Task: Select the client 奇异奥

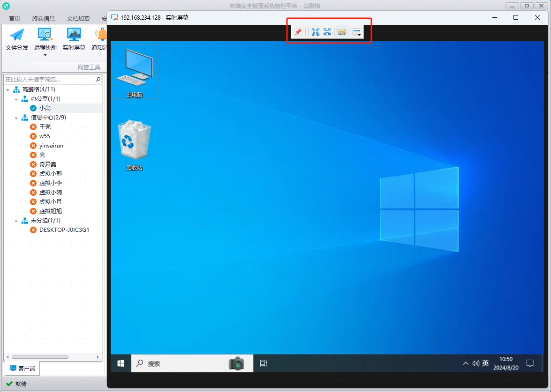Action: (48, 164)
